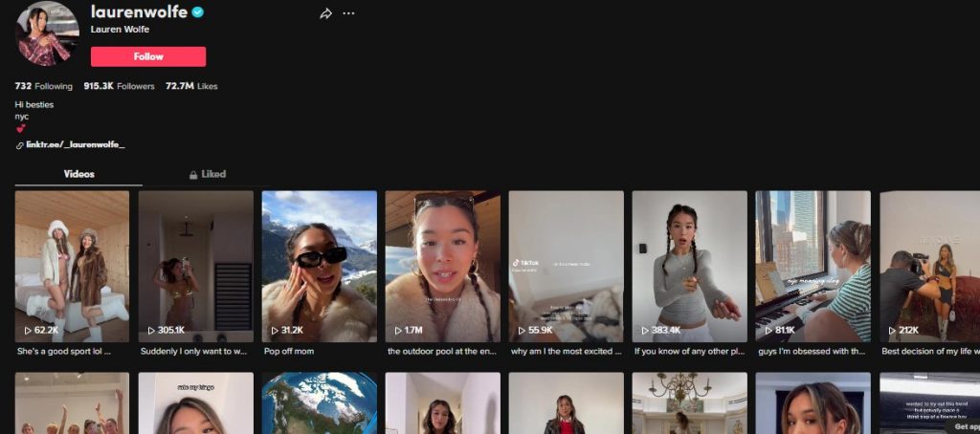Click the lock icon on Liked tab
The width and height of the screenshot is (980, 434).
193,175
